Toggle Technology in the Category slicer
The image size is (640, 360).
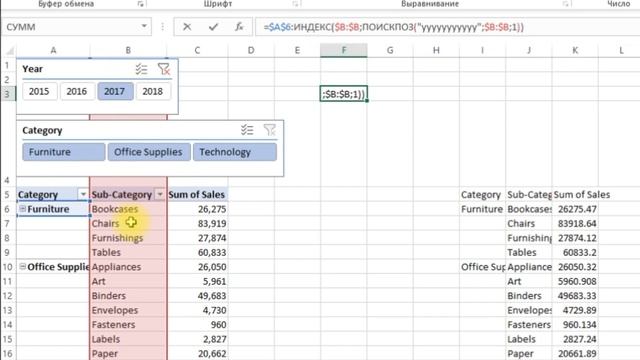(234, 152)
